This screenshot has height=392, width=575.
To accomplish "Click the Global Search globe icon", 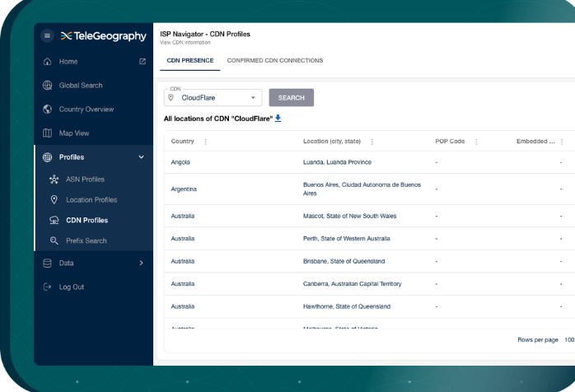I will pos(47,85).
